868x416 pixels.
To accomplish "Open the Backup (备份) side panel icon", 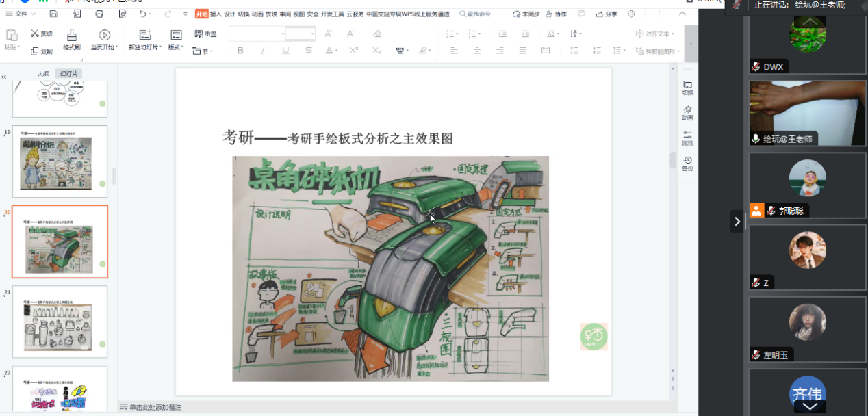I will click(x=687, y=164).
